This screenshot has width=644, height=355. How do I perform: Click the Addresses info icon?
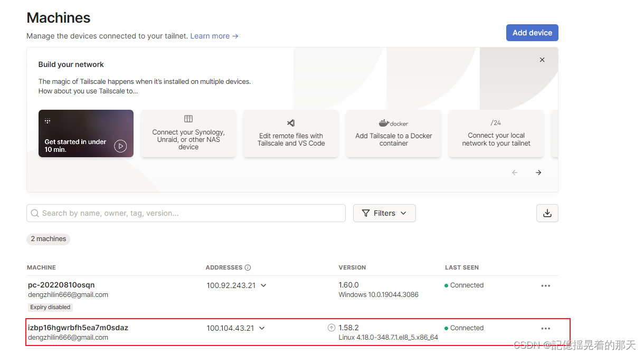[248, 267]
